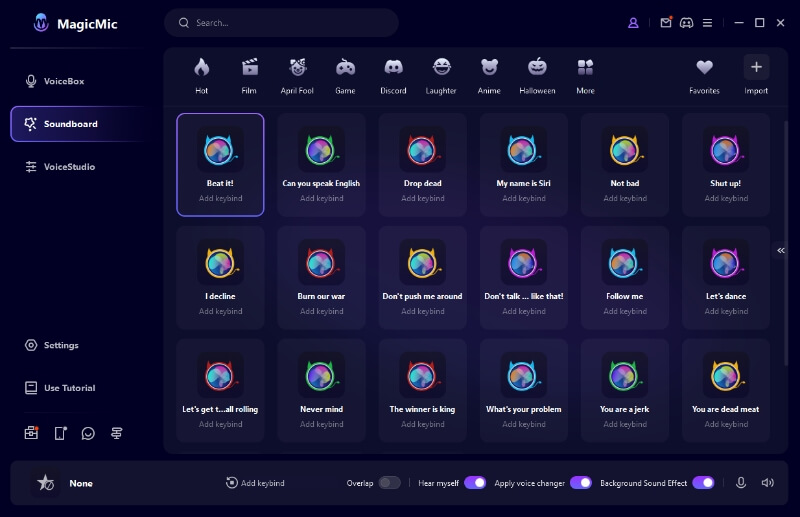Open the Laughter category
Viewport: 800px width, 517px height.
pos(441,76)
